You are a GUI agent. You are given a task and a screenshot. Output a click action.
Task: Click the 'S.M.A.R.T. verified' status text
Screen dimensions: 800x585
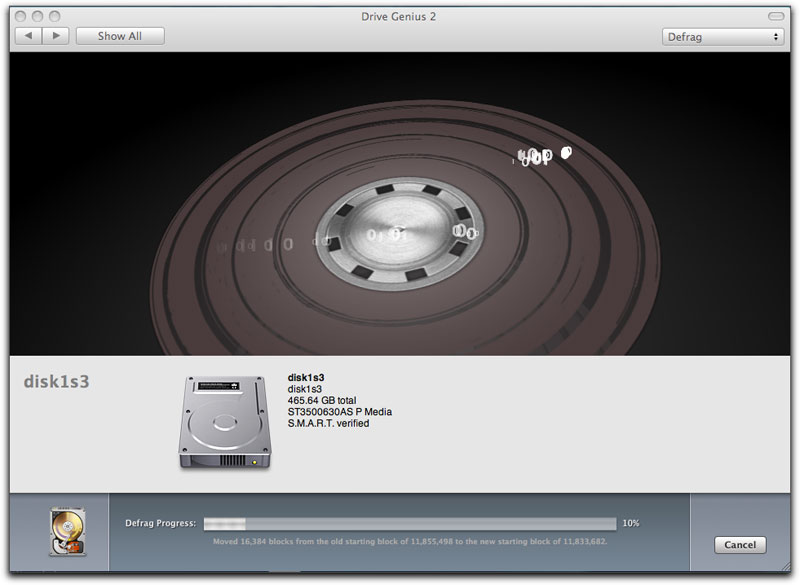click(328, 423)
